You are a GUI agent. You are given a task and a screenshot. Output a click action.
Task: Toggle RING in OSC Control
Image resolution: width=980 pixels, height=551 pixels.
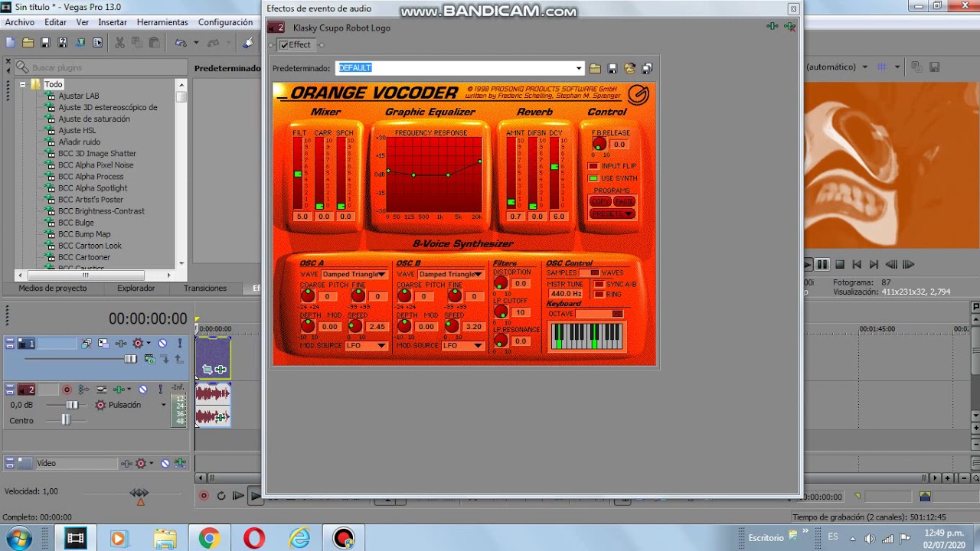(x=599, y=295)
